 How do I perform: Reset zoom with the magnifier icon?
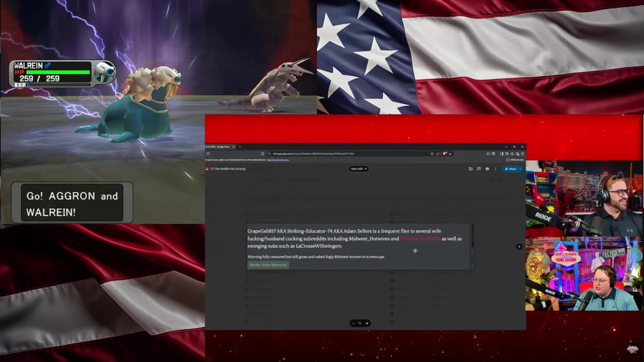tap(360, 323)
